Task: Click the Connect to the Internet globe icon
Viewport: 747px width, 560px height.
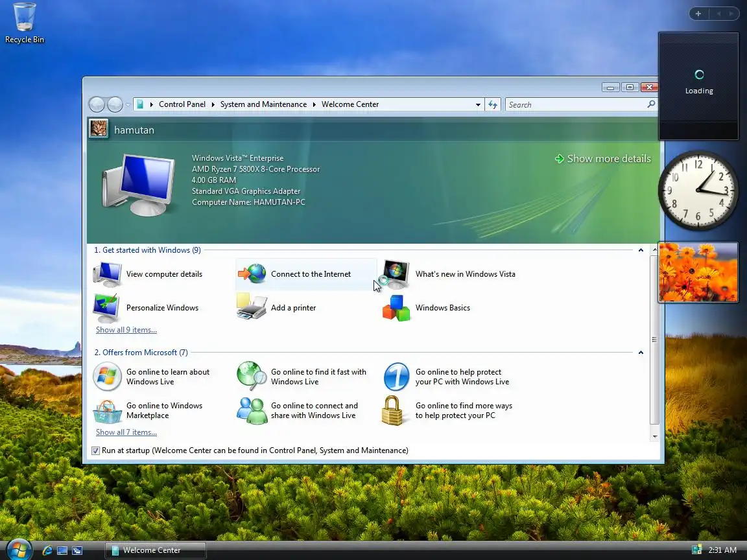Action: [x=252, y=274]
